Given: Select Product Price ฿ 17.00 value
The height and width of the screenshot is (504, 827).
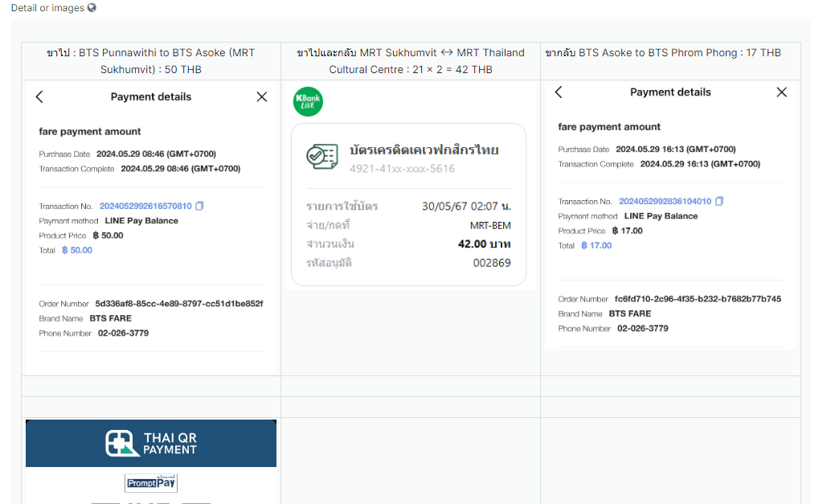Looking at the screenshot, I should (x=628, y=231).
